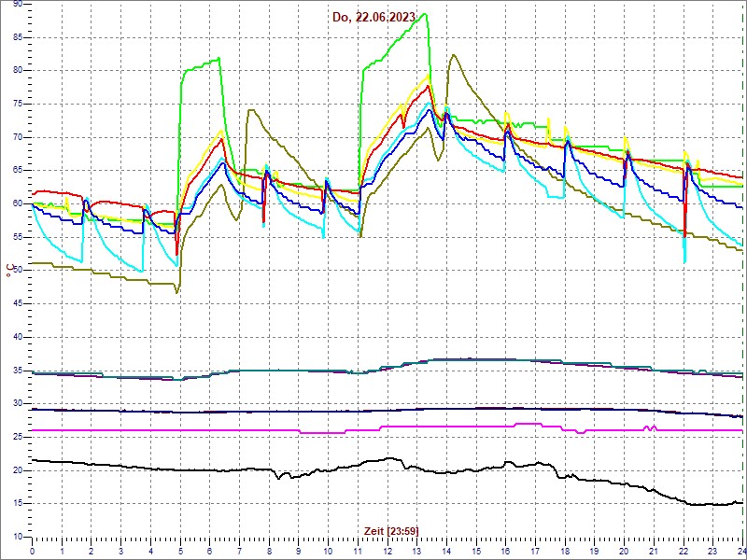The height and width of the screenshot is (560, 747).
Task: Click hour '0' on the time axis
Action: point(32,551)
